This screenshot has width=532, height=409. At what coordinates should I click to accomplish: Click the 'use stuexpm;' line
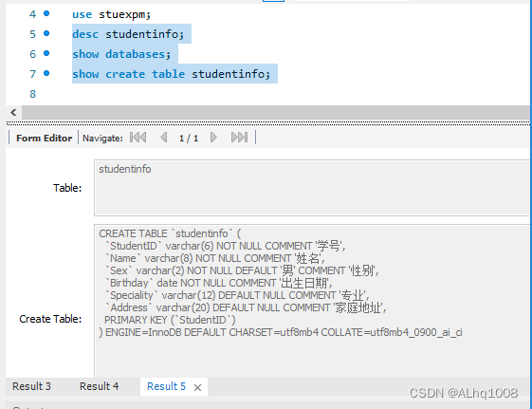tap(111, 14)
